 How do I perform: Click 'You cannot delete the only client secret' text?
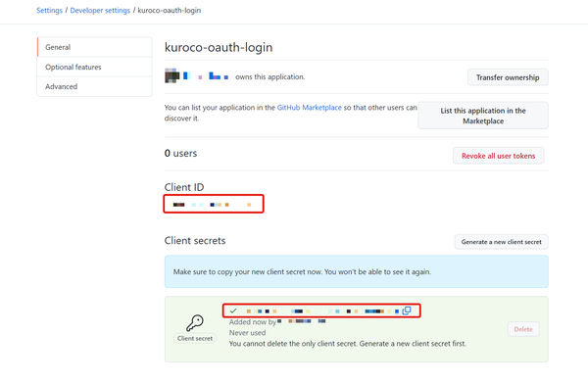pos(348,344)
